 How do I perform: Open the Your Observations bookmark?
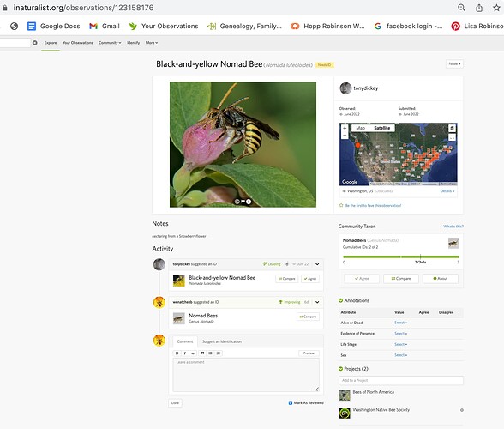[x=163, y=26]
